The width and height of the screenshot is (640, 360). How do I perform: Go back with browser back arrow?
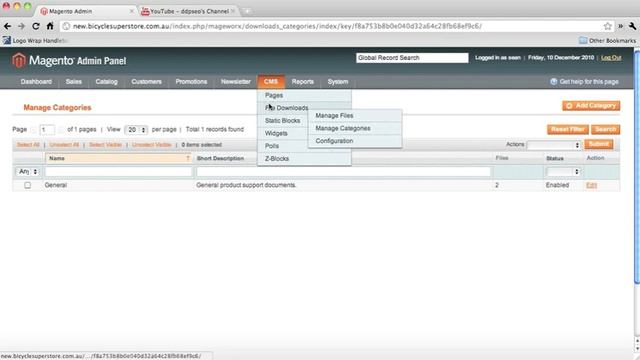7,26
